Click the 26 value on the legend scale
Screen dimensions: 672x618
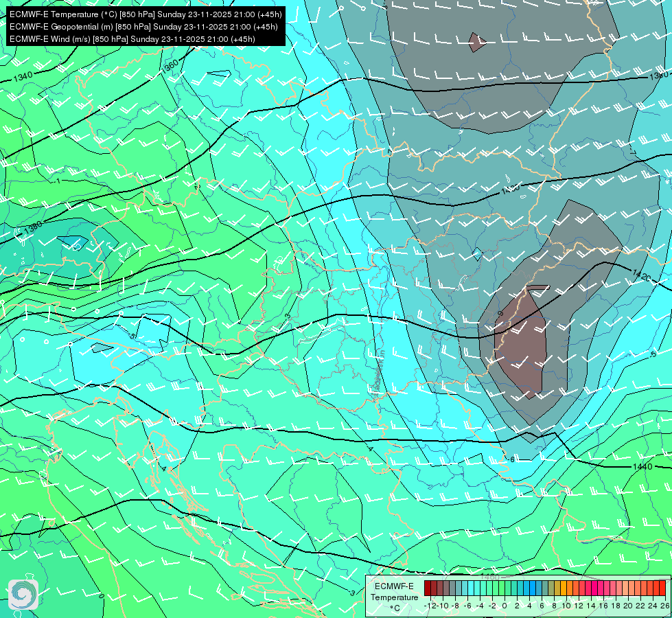664,606
